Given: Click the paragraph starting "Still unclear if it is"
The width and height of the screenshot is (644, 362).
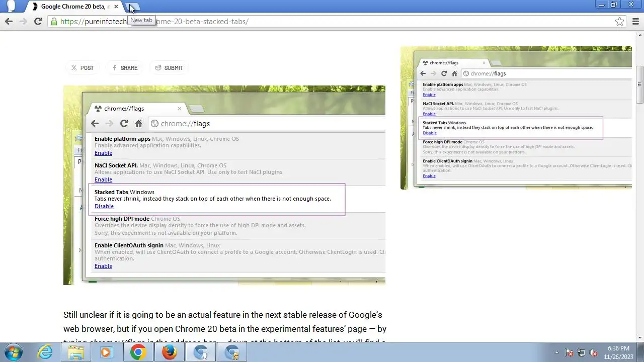Looking at the screenshot, I should pyautogui.click(x=225, y=329).
